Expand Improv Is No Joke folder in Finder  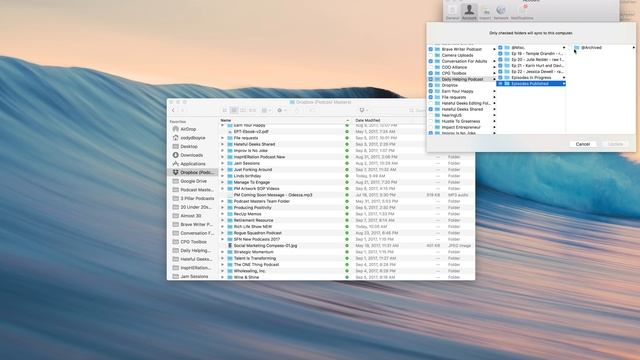point(223,151)
